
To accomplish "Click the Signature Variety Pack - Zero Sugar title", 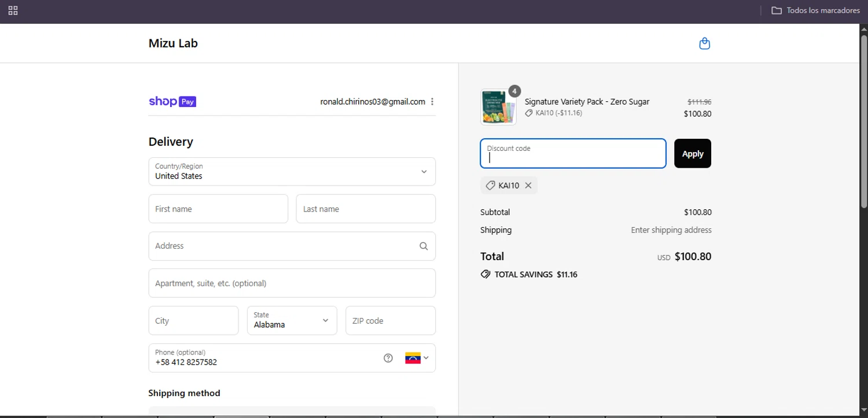I will point(587,102).
